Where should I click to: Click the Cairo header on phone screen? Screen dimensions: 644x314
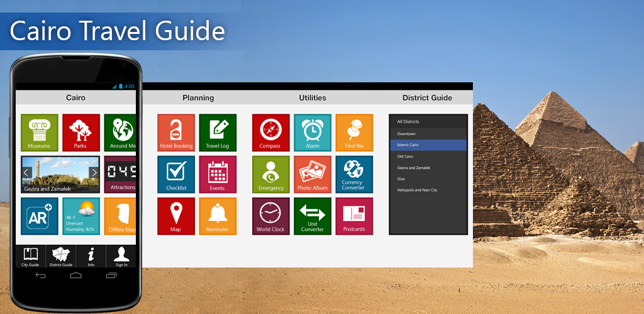click(x=76, y=98)
